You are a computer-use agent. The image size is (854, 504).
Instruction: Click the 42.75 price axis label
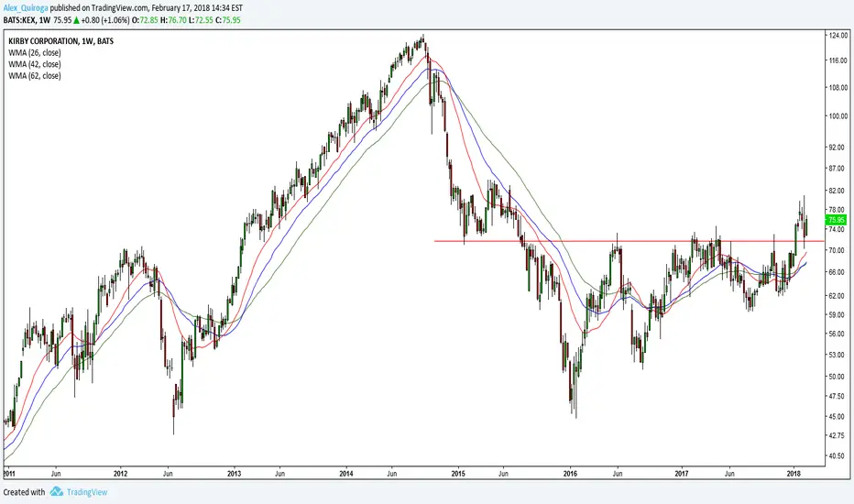(x=838, y=435)
